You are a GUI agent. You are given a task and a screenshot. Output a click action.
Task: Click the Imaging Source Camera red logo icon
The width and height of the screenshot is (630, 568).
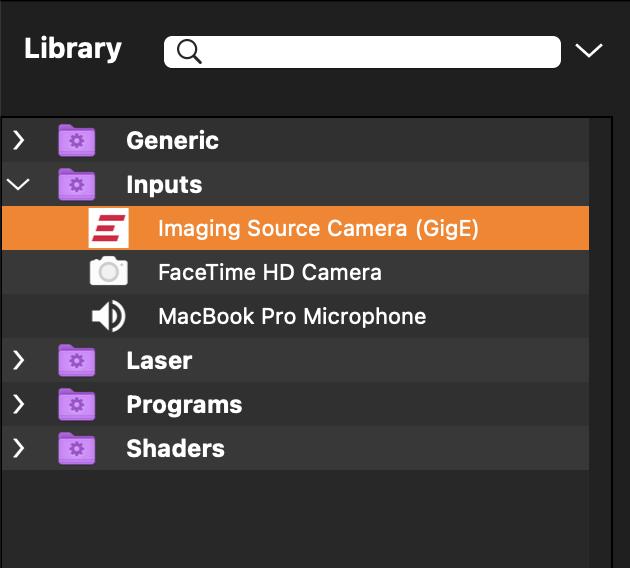click(108, 228)
